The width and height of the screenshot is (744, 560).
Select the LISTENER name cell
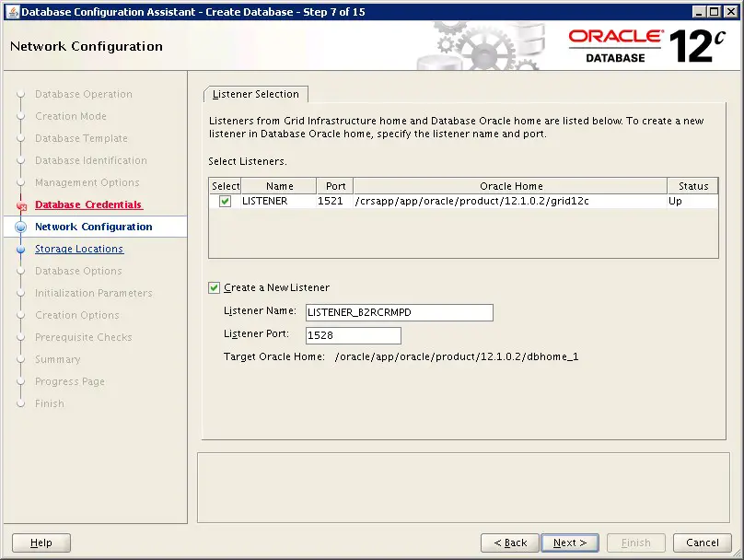tap(278, 201)
